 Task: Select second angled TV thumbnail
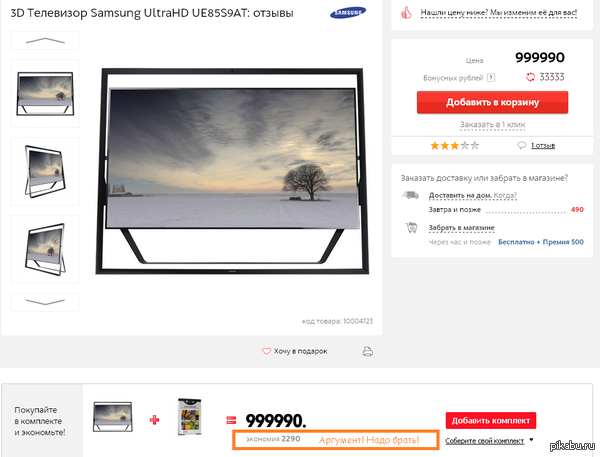[x=45, y=171]
